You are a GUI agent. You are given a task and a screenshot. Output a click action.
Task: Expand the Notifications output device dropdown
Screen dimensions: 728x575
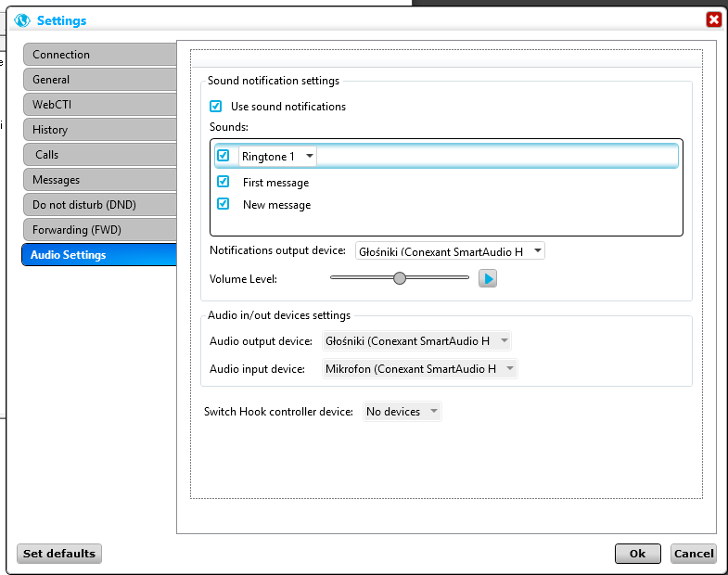(449, 251)
